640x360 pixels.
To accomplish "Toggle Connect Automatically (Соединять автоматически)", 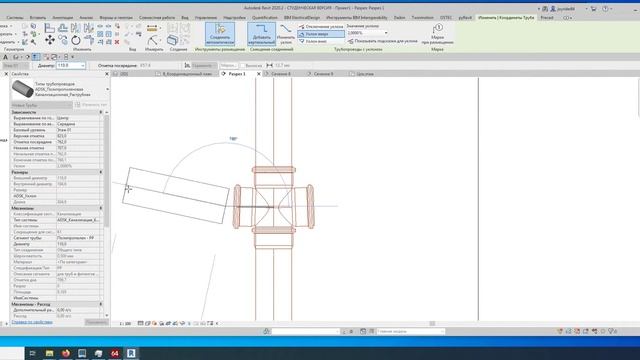I will click(x=220, y=33).
